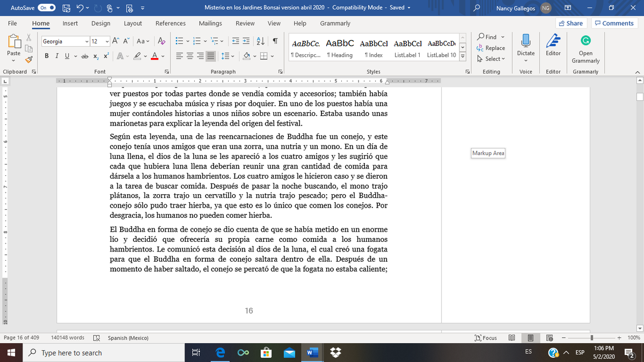644x362 pixels.
Task: Apply the red font color
Action: click(x=153, y=56)
